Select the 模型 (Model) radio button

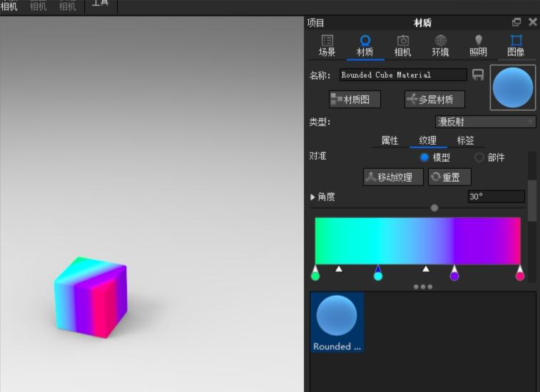coord(424,158)
